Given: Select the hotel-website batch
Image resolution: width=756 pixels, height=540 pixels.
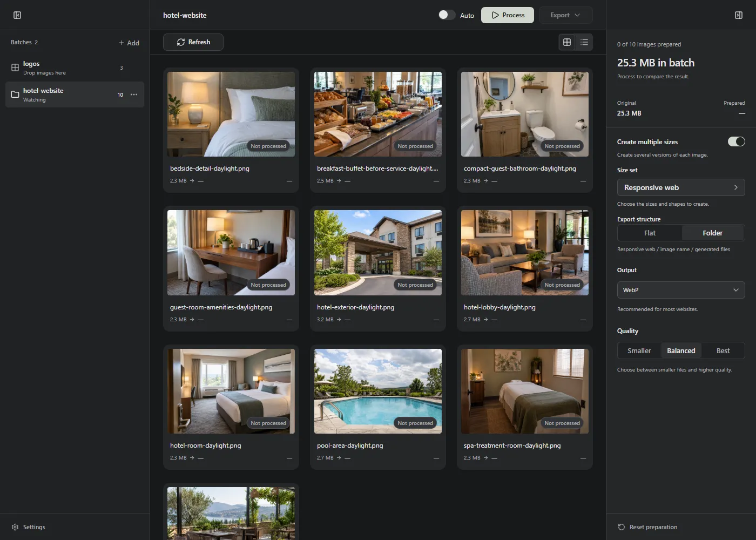Looking at the screenshot, I should pos(75,94).
